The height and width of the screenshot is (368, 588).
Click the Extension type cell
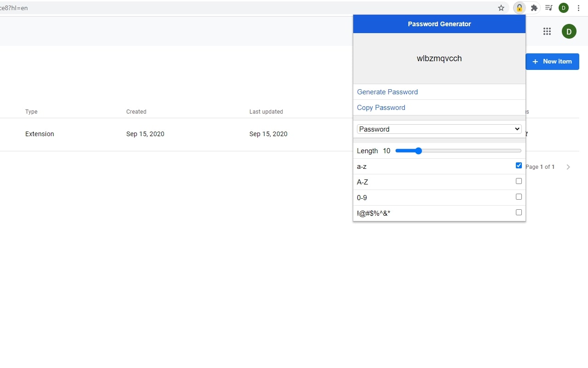pos(40,134)
